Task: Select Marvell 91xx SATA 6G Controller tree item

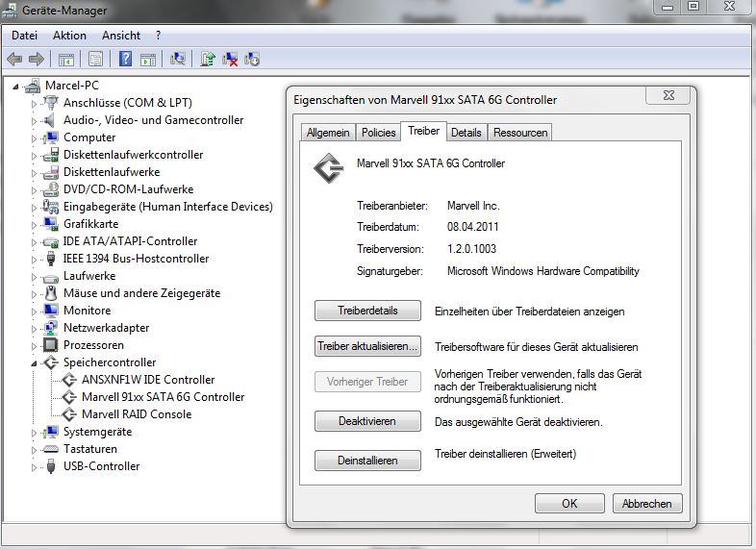Action: tap(163, 397)
